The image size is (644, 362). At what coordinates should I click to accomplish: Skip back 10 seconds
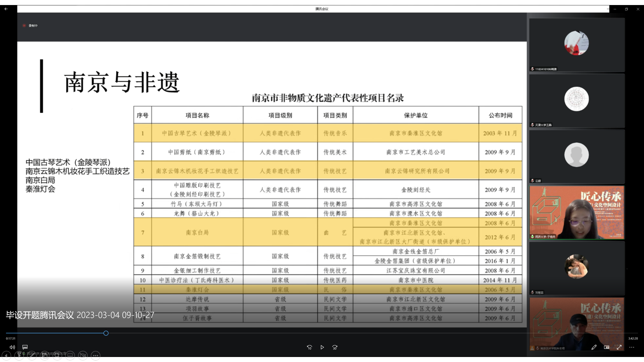(x=309, y=347)
